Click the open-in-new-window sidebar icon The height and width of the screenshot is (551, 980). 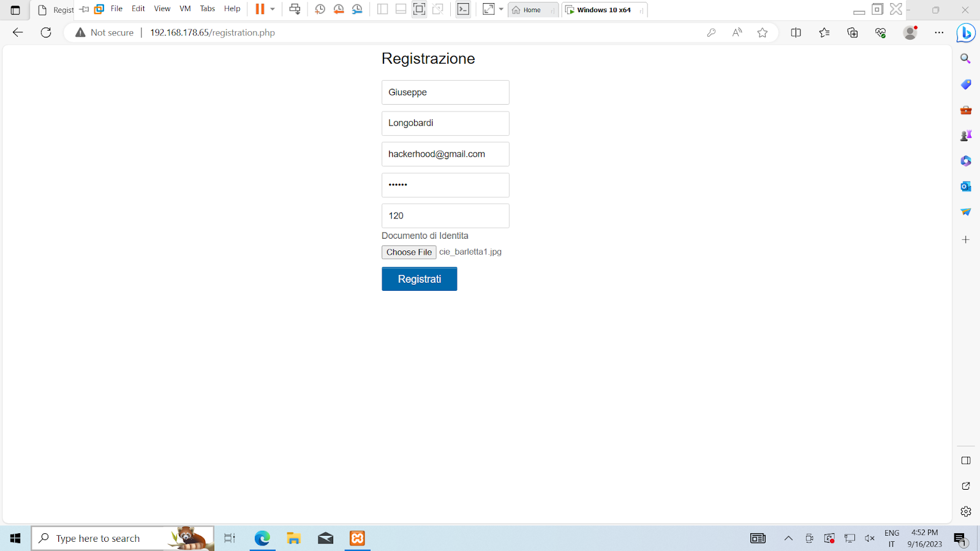click(x=966, y=486)
